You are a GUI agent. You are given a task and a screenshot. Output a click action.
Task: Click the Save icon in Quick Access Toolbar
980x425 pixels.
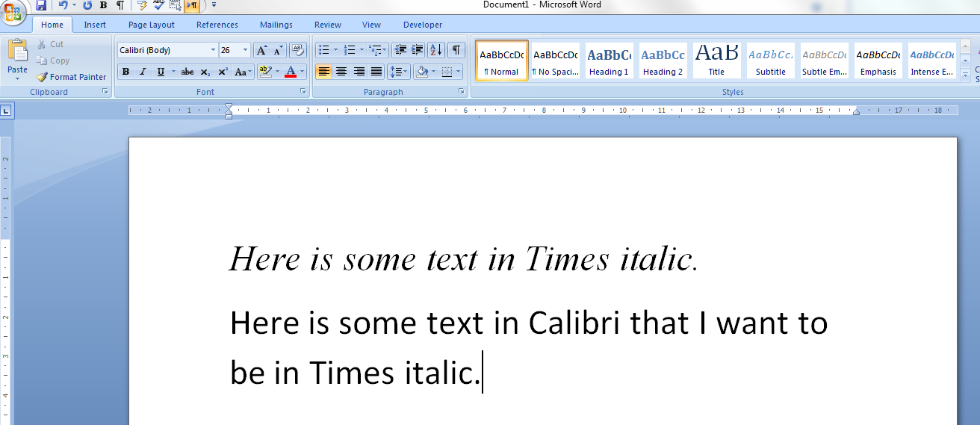tap(41, 5)
